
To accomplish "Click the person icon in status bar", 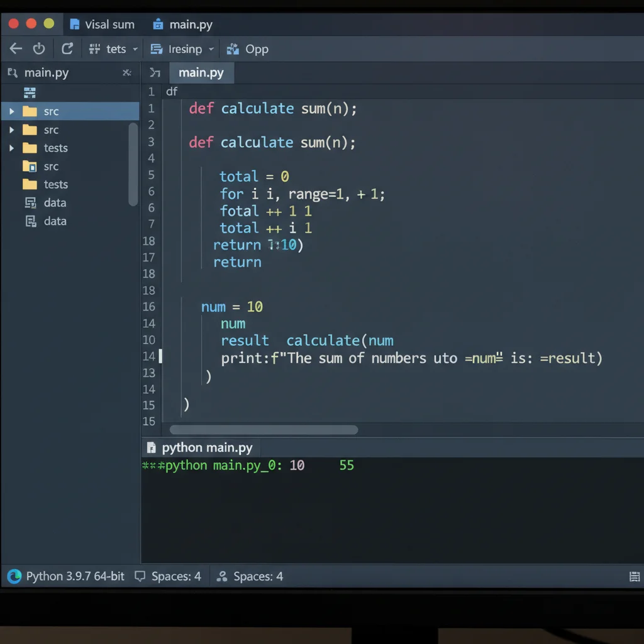I will coord(222,577).
